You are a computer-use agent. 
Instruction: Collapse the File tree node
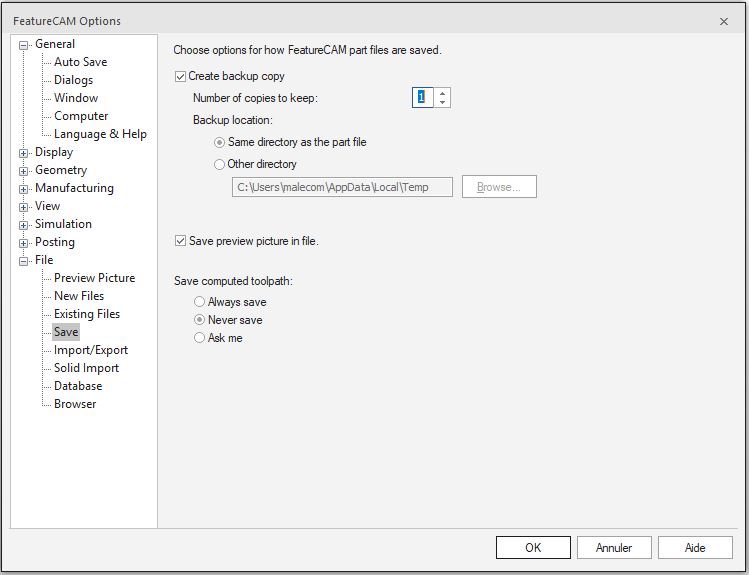tap(24, 261)
